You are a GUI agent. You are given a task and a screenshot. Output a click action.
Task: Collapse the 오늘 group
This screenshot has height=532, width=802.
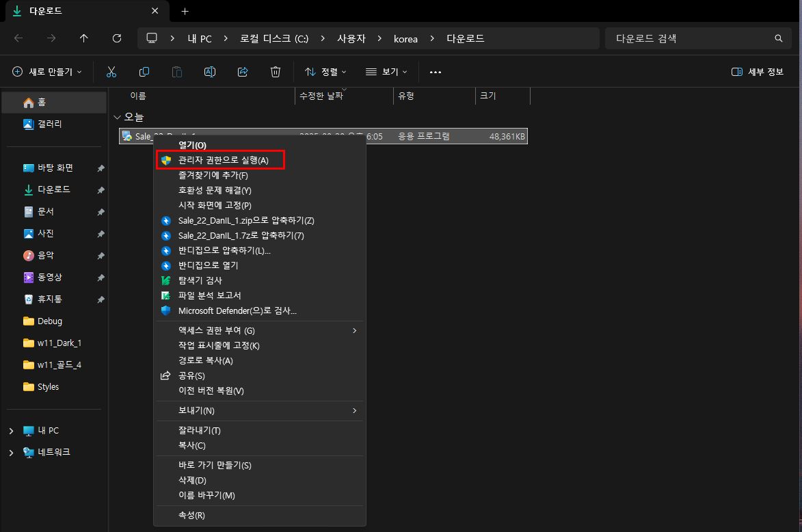coord(118,118)
